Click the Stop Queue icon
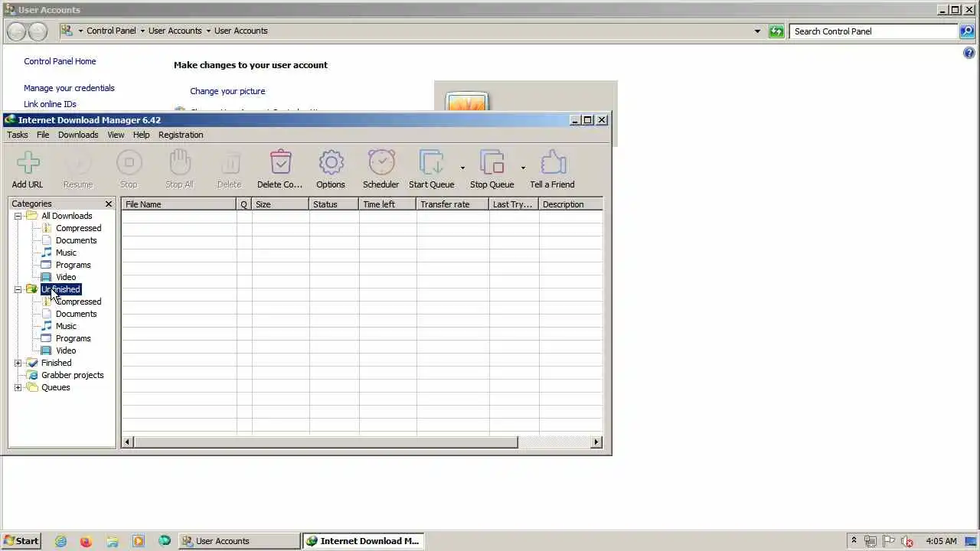Viewport: 980px width, 551px height. [x=492, y=162]
